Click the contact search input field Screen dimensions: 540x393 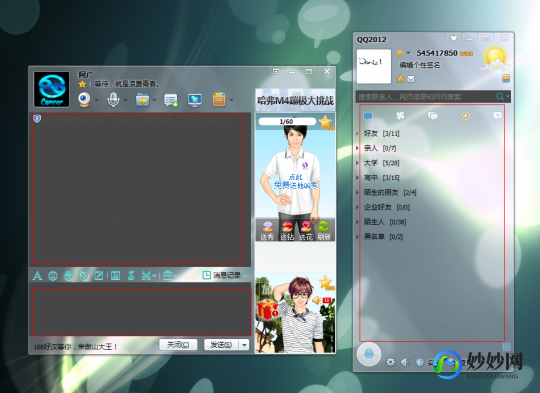[x=425, y=97]
